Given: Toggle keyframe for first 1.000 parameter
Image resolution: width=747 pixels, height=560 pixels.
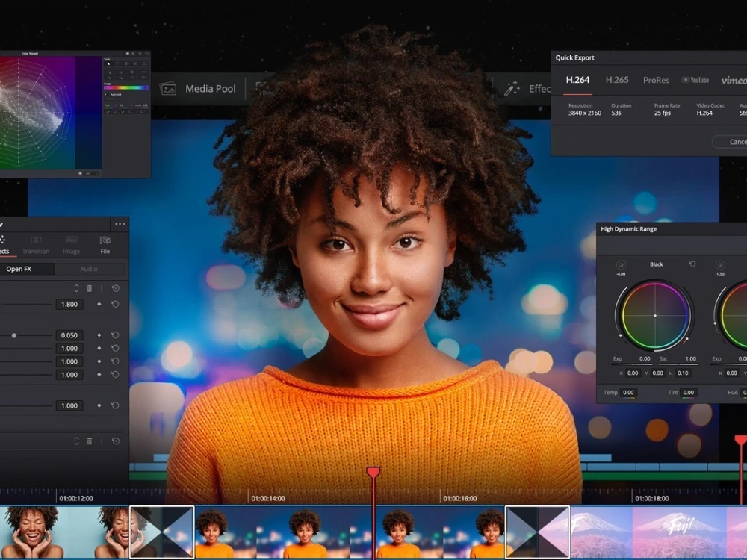Looking at the screenshot, I should 99,349.
